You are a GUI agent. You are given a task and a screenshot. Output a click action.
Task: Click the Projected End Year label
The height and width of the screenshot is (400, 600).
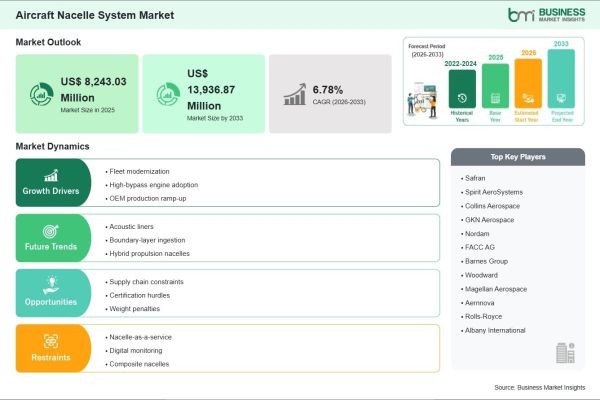point(562,116)
